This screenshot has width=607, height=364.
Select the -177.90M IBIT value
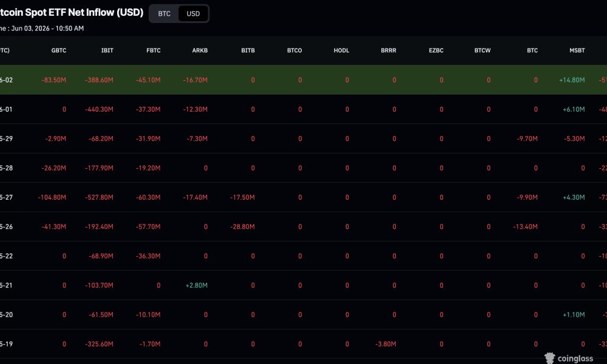[99, 168]
